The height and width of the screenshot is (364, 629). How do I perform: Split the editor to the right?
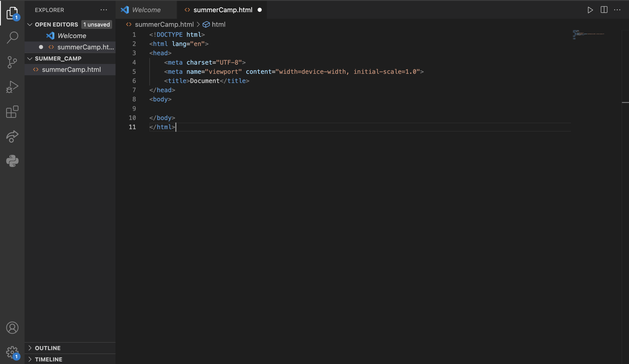coord(604,10)
